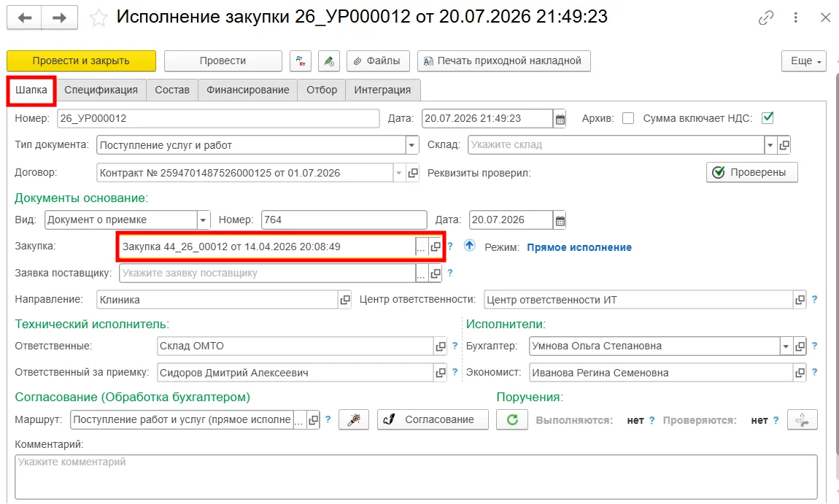Go back with the left arrow button

pos(25,18)
